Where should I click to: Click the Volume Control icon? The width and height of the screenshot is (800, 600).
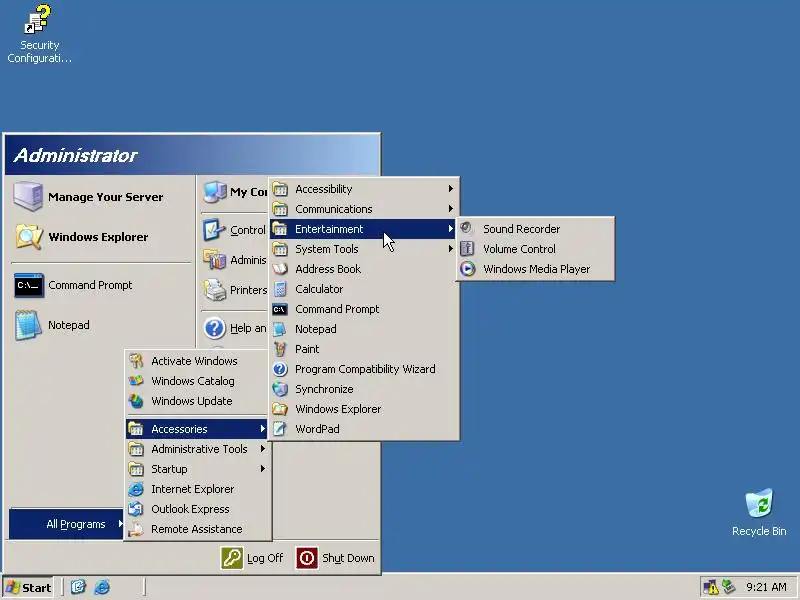(467, 248)
